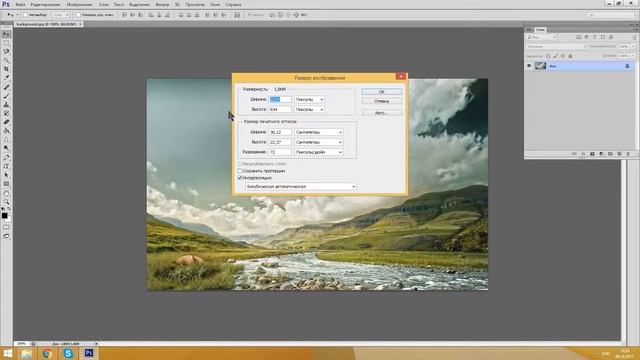The width and height of the screenshot is (640, 360).
Task: Open the Справка menu
Action: (233, 4)
